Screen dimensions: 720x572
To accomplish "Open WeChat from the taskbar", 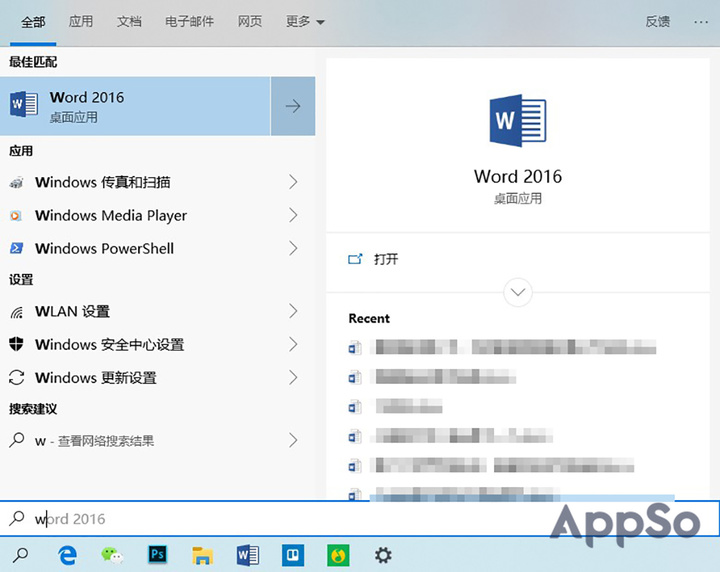I will pos(112,555).
